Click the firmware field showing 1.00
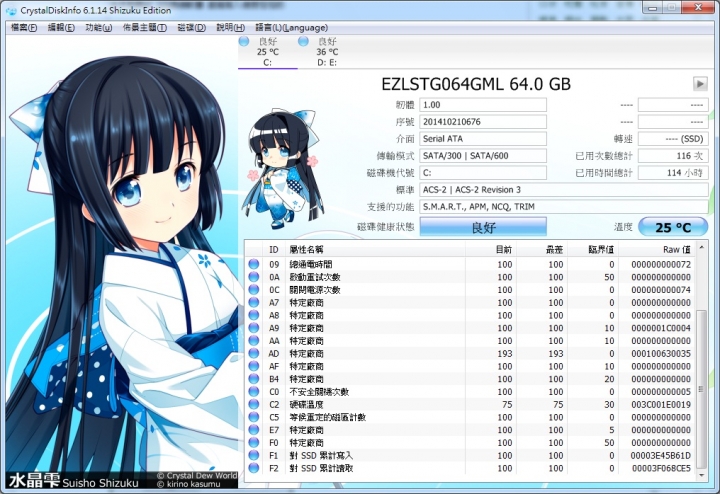Viewport: 720px width, 494px height. click(483, 105)
